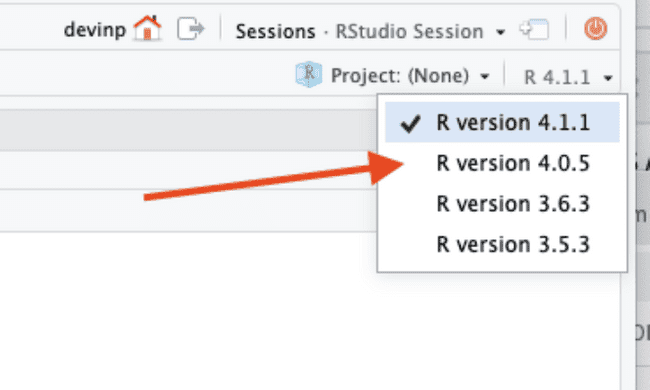This screenshot has width=650, height=390.
Task: Select the checked R version 4.1.1 entry
Action: (502, 123)
